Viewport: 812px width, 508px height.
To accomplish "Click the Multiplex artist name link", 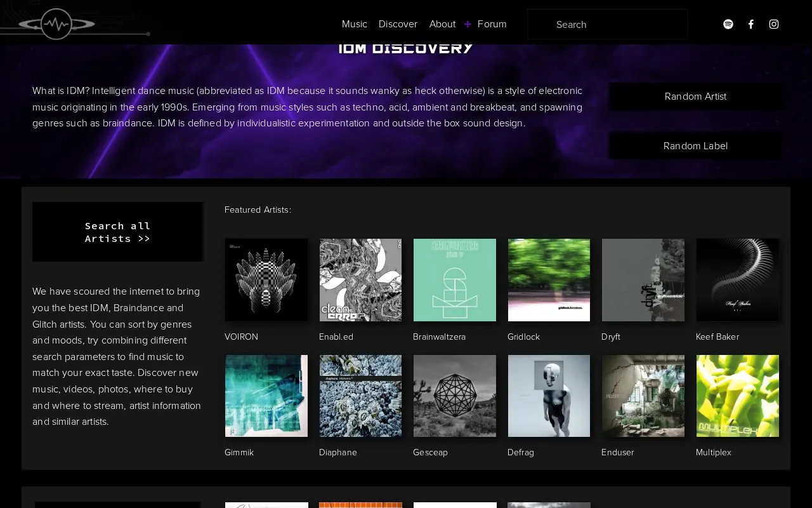I will coord(714,452).
